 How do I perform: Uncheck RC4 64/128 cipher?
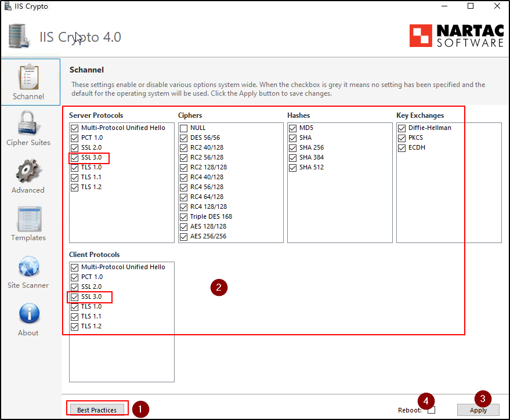pos(184,197)
